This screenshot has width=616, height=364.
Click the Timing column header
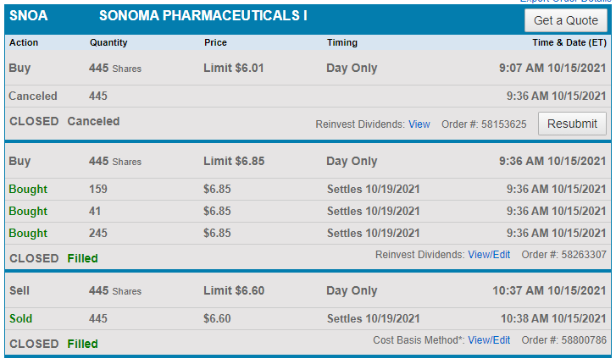(341, 42)
